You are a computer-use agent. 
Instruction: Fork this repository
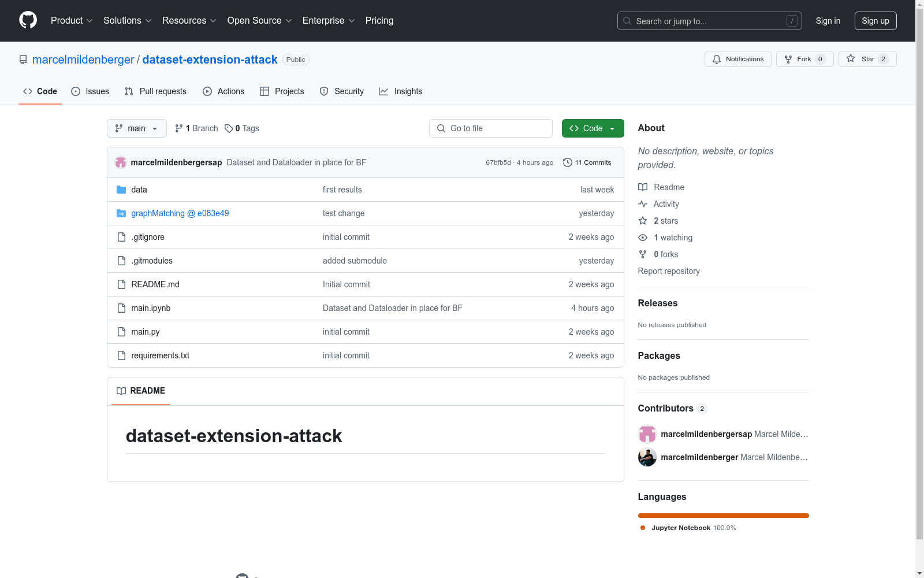[805, 59]
